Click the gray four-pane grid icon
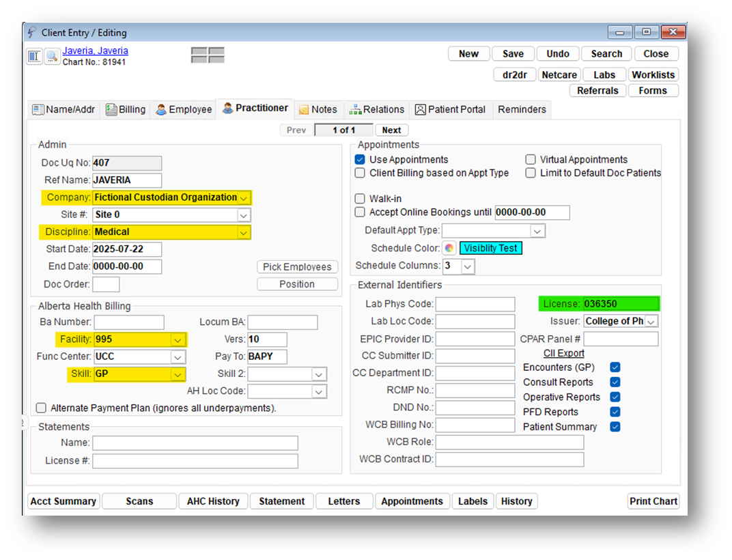 click(208, 55)
